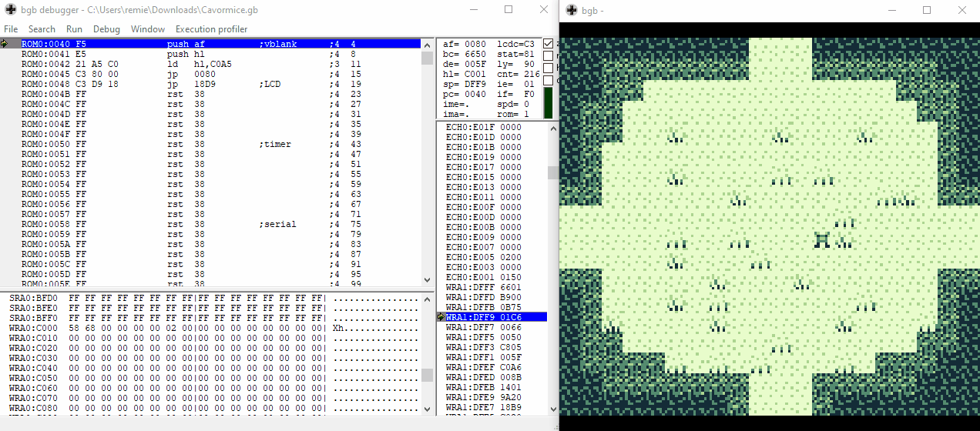Click the if= F0 register value
Image resolution: width=980 pixels, height=431 pixels.
pyautogui.click(x=516, y=94)
